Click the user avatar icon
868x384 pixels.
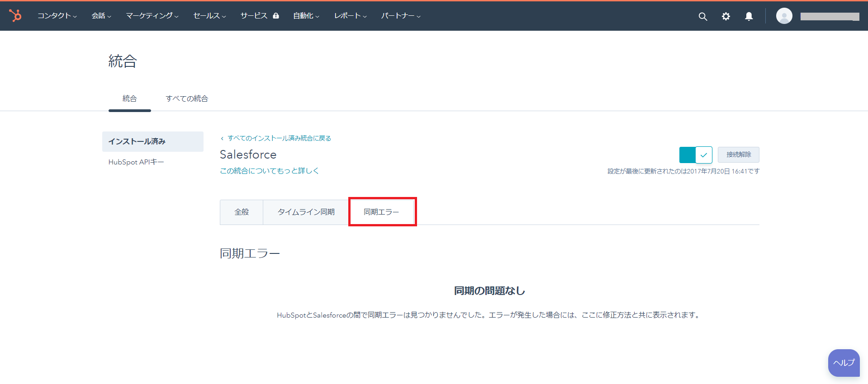coord(784,16)
